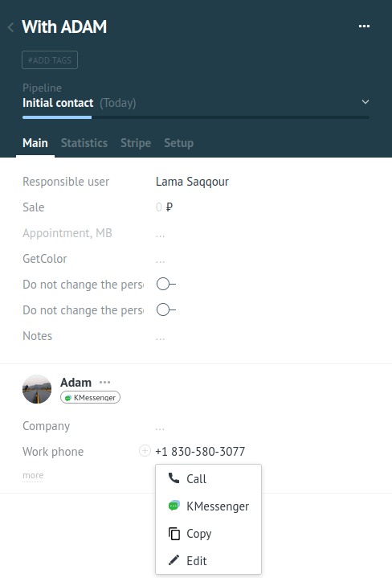Select the phone Call icon
Screen dimensions: 392x578
tap(174, 478)
